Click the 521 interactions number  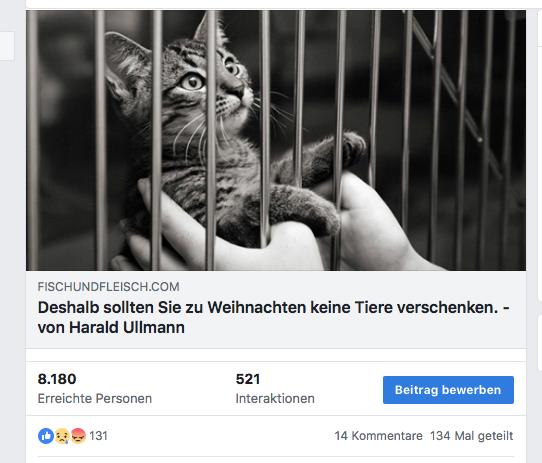pos(248,379)
